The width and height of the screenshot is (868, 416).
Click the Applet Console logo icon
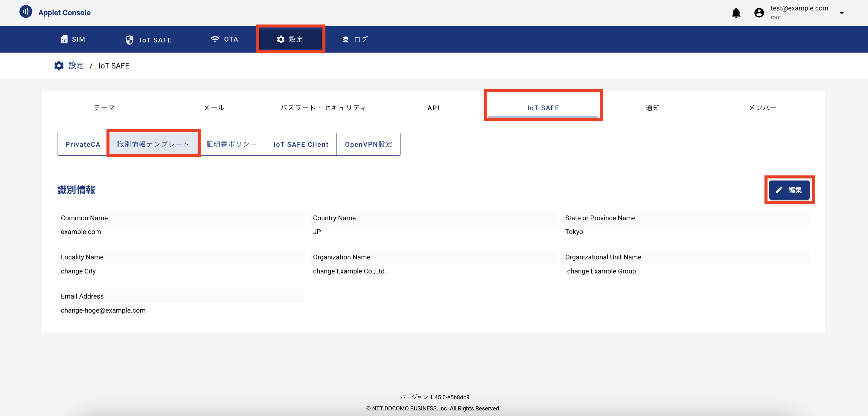[x=26, y=12]
